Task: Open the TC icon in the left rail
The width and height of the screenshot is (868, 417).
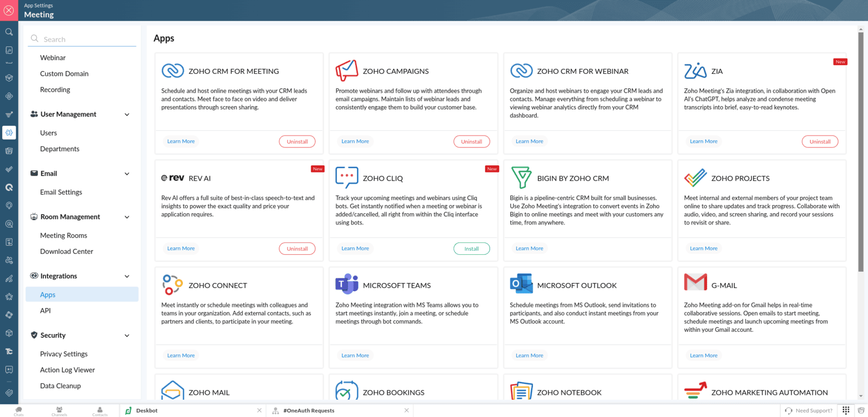Action: coord(9,351)
